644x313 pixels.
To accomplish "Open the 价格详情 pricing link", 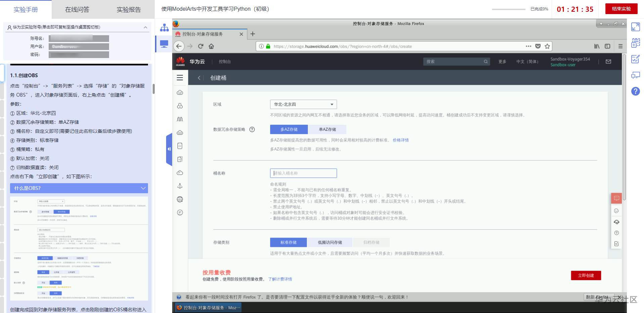I will pos(401,140).
